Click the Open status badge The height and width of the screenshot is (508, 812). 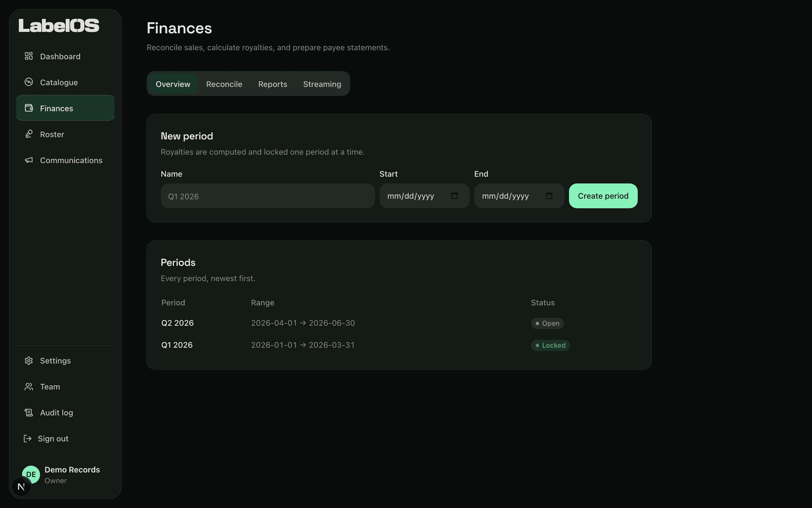point(547,323)
